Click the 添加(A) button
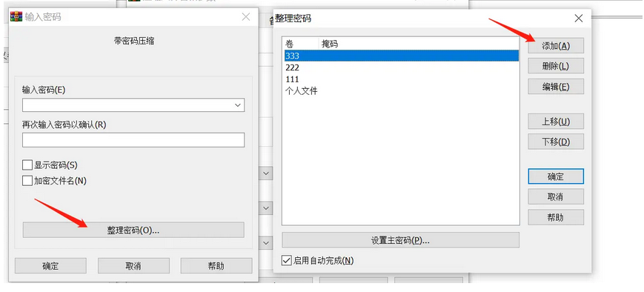The height and width of the screenshot is (292, 644). pos(556,46)
